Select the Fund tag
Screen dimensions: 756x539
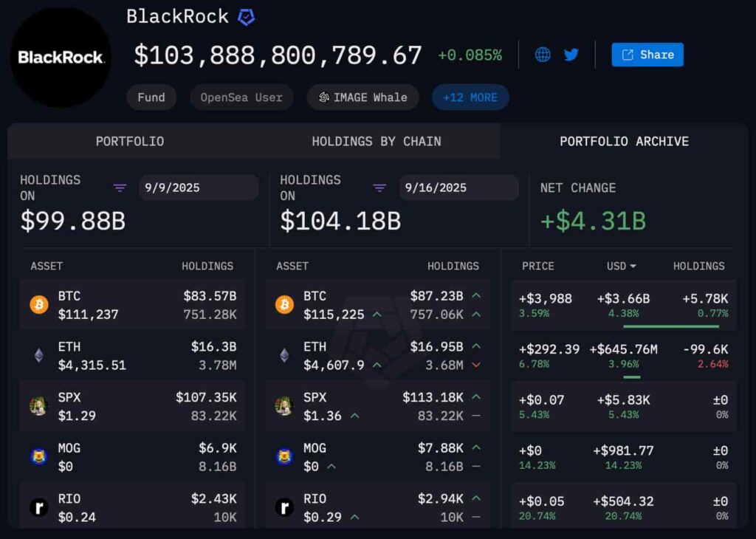coord(151,97)
